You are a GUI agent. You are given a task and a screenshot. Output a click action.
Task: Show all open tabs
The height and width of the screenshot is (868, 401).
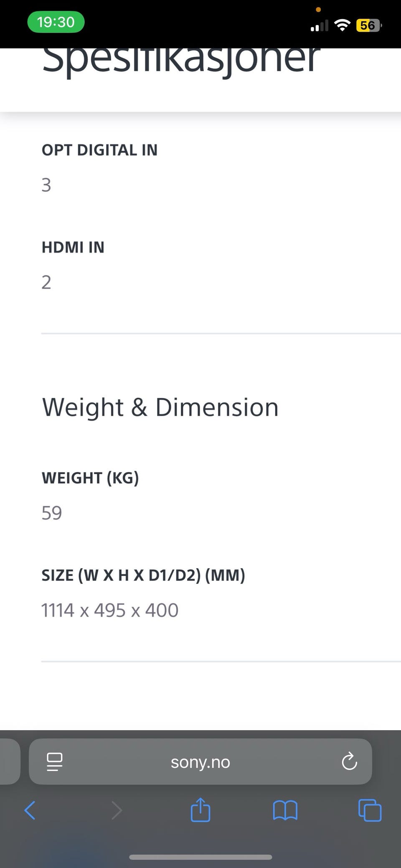tap(370, 811)
